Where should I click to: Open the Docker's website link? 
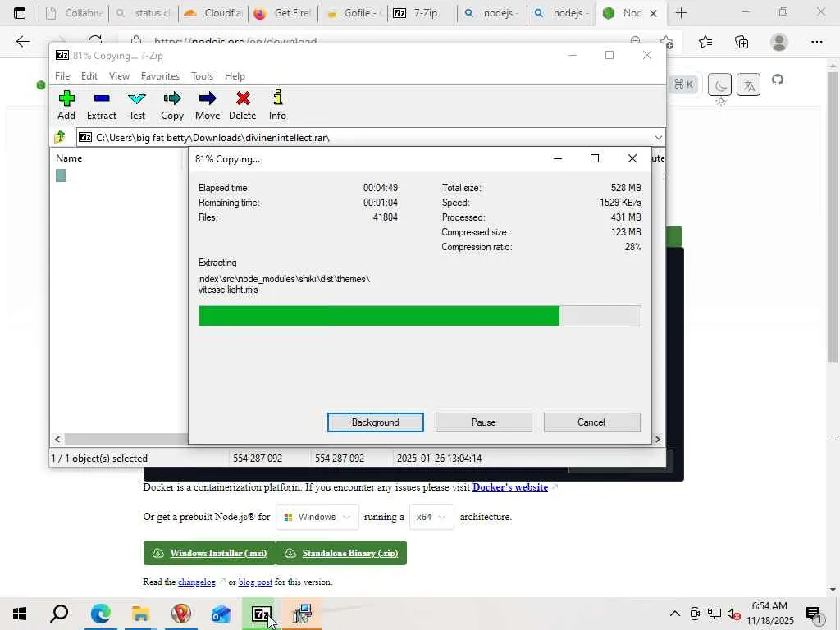coord(510,487)
